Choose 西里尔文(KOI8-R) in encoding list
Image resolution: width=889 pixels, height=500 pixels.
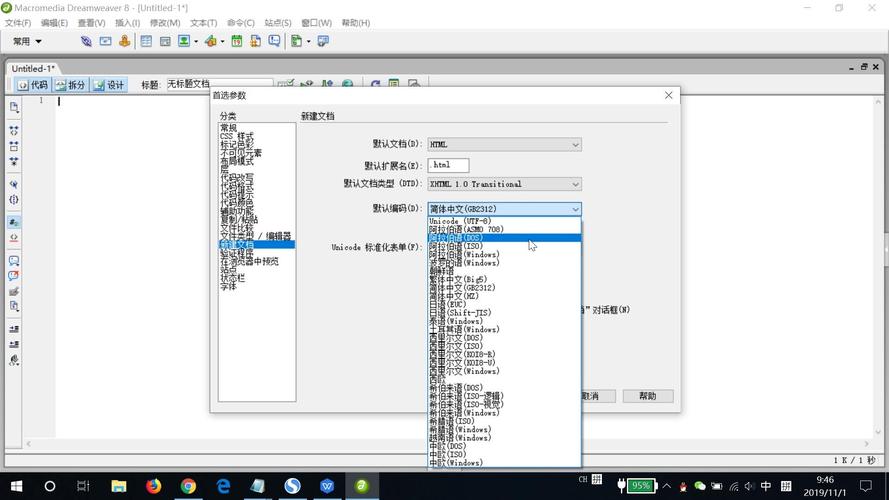(x=504, y=354)
